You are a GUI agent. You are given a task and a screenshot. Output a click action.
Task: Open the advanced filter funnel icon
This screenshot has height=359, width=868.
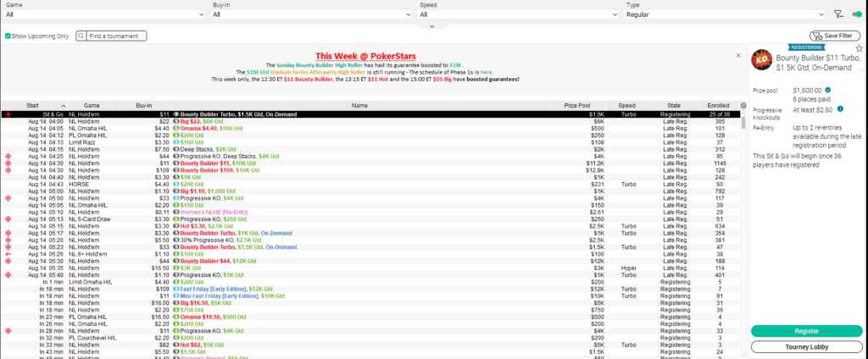coord(837,14)
